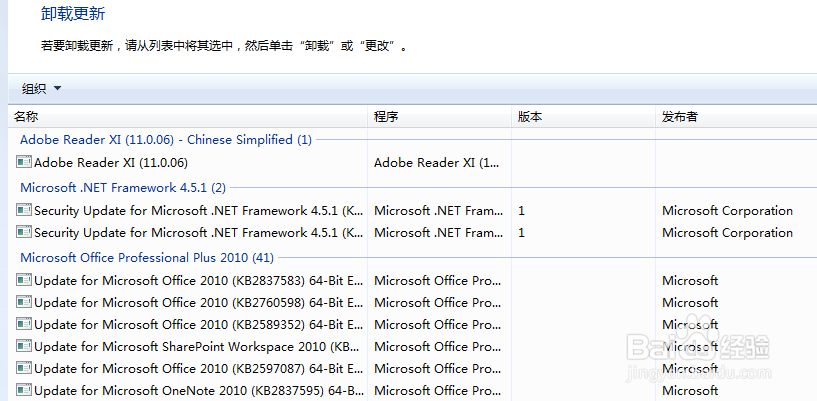Screen dimensions: 817x401
Task: Click the OneNote 2010 update icon
Action: (x=24, y=391)
